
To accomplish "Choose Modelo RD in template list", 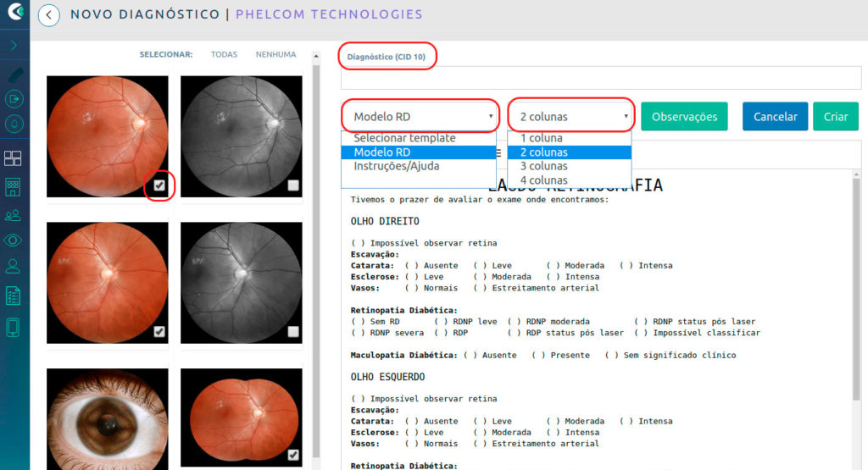I will click(419, 152).
